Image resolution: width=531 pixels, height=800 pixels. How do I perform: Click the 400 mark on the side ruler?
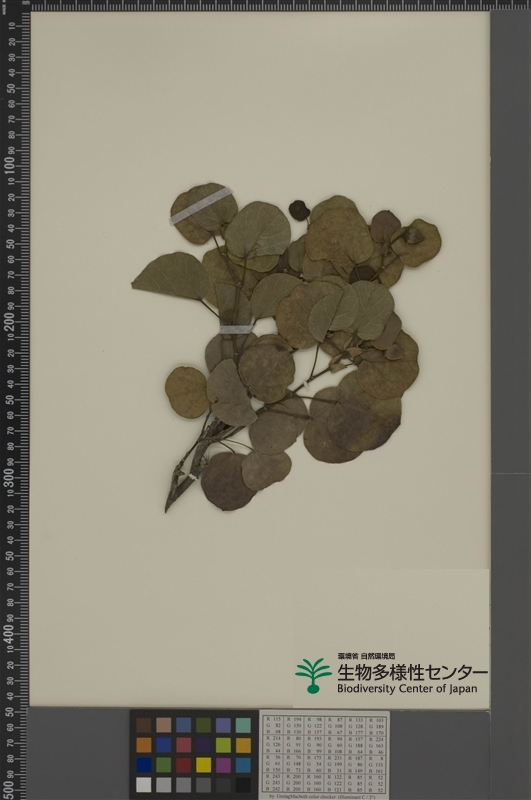[x=9, y=633]
